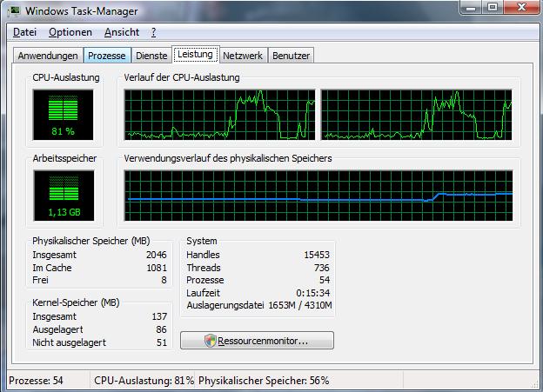Click the Ausgelagert value 86

coord(161,329)
